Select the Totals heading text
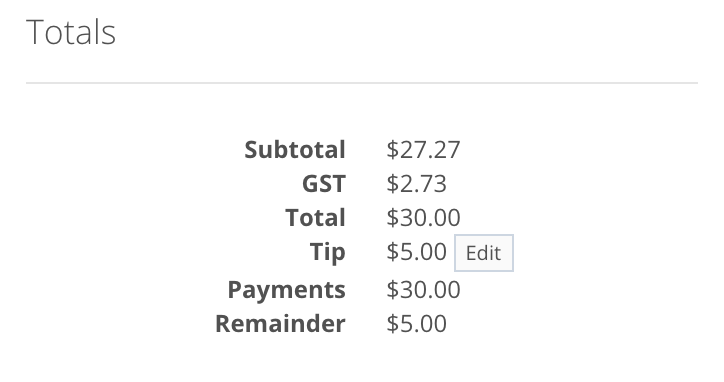Screen dimensions: 724x382 pos(71,32)
